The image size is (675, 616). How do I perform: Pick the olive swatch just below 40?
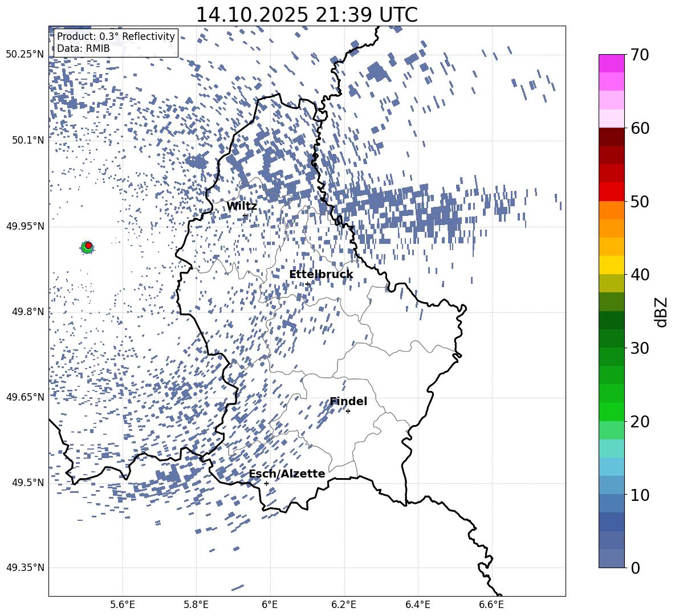point(611,283)
